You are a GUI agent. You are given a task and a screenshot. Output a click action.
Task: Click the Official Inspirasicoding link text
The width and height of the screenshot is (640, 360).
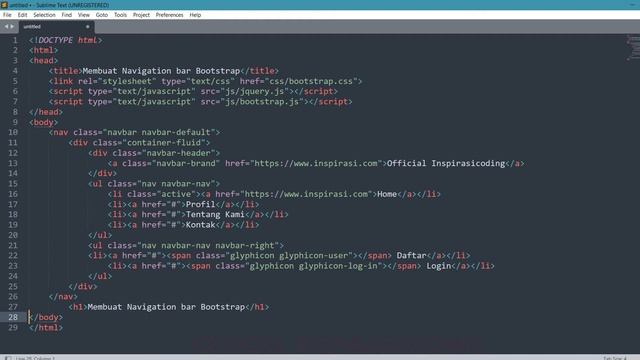point(446,163)
